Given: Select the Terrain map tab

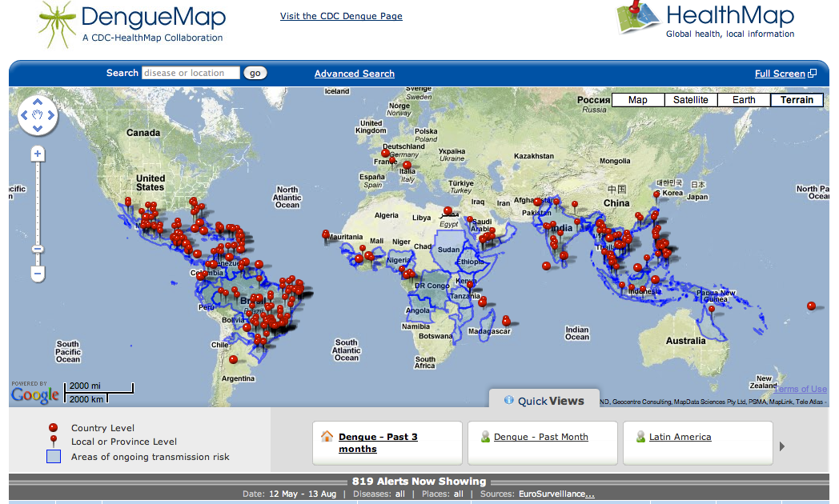Looking at the screenshot, I should point(797,99).
